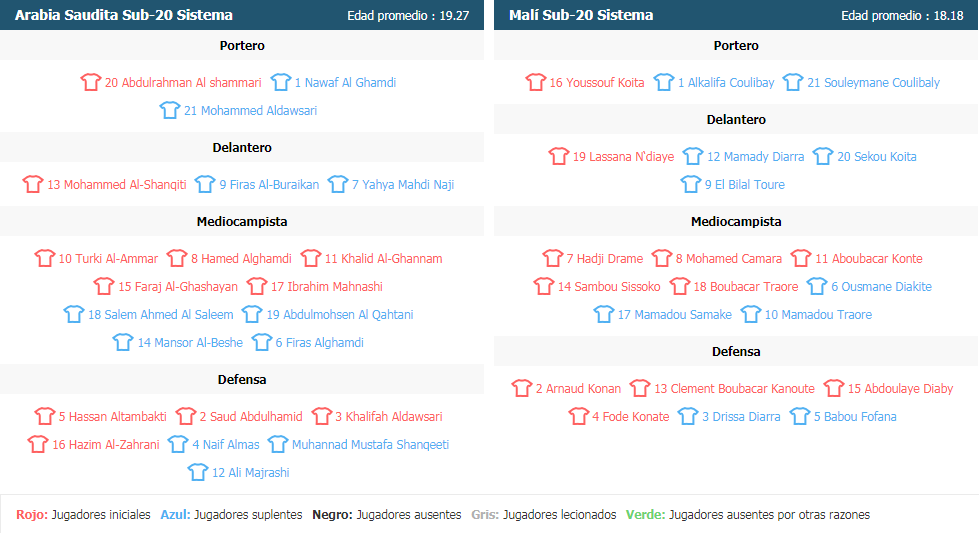
Task: Click blue jersey icon beside Muhannad Mustafa Shanqeeti
Action: [278, 444]
